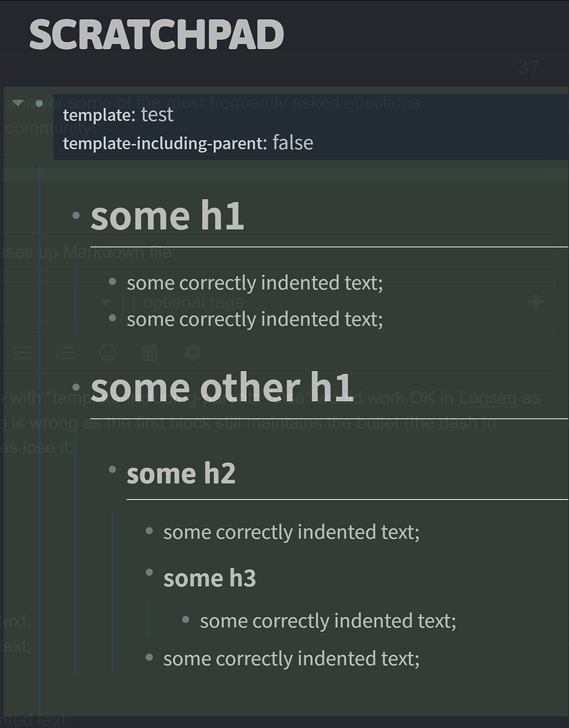Open the emoji picker icon
This screenshot has width=569, height=728.
pyautogui.click(x=108, y=353)
